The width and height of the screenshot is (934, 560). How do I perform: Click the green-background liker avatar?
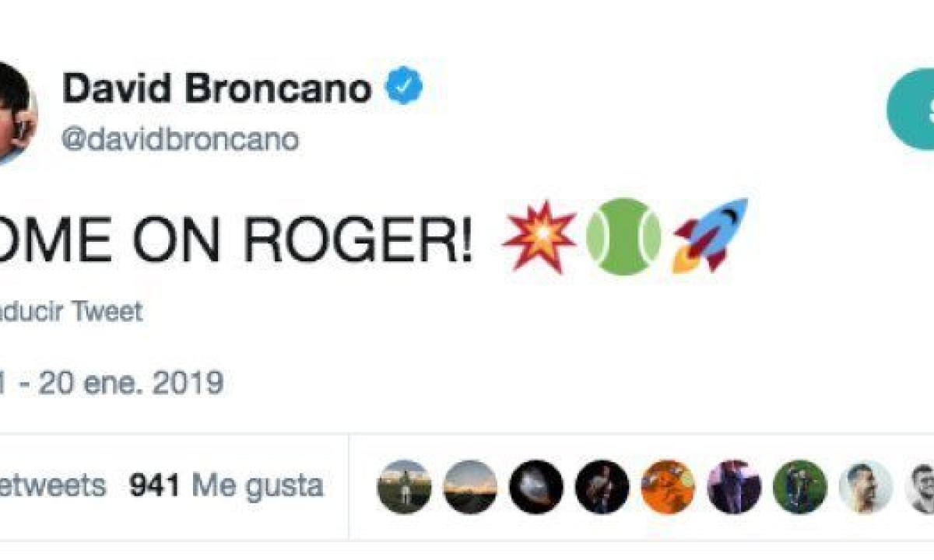click(800, 487)
